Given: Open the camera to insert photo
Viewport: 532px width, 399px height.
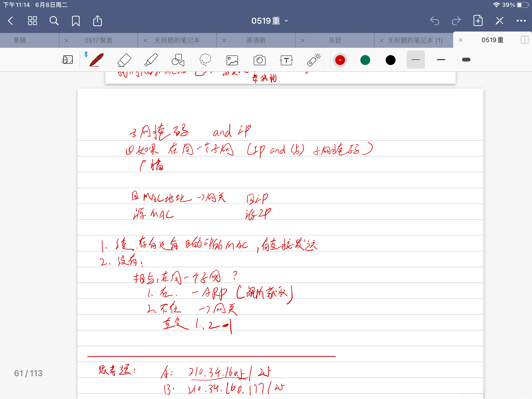Looking at the screenshot, I should pyautogui.click(x=259, y=60).
